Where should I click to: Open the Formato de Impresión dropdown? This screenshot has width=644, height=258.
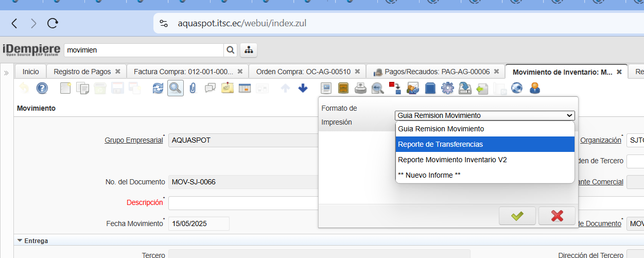pyautogui.click(x=484, y=115)
